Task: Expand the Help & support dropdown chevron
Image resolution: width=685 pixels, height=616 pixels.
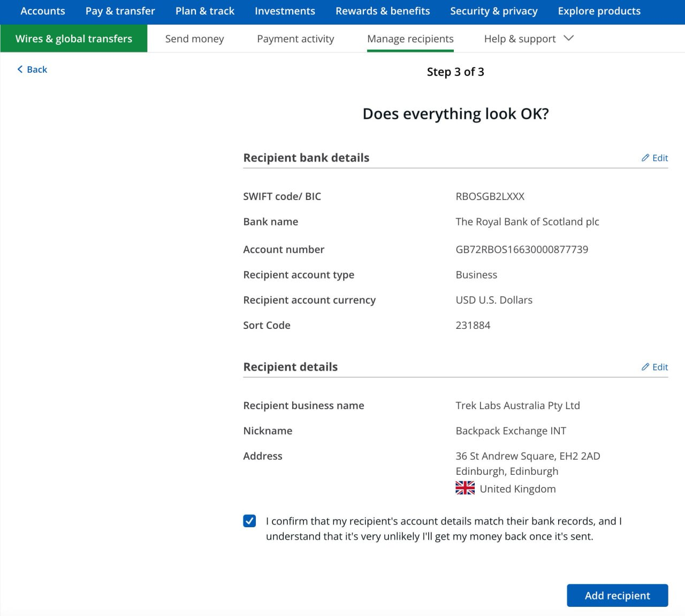Action: point(569,38)
